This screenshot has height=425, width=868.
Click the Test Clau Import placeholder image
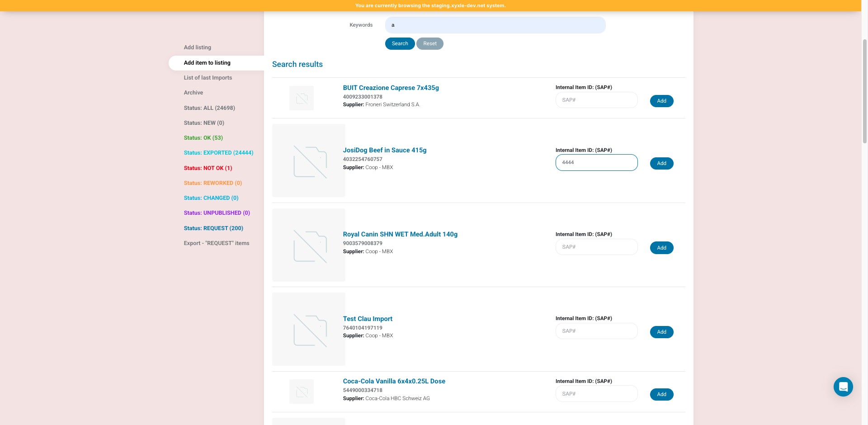click(x=309, y=329)
